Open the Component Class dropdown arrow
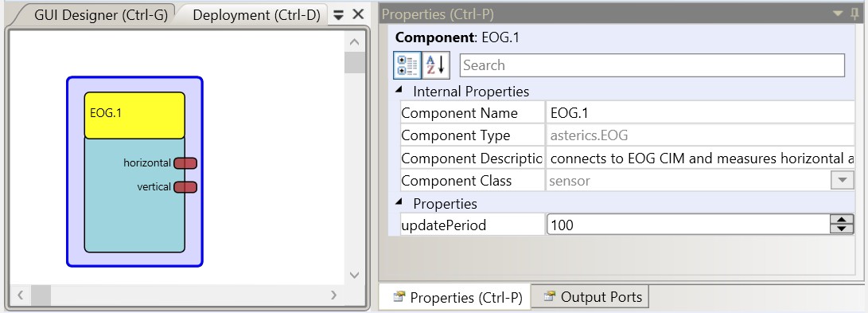Image resolution: width=868 pixels, height=313 pixels. (843, 181)
